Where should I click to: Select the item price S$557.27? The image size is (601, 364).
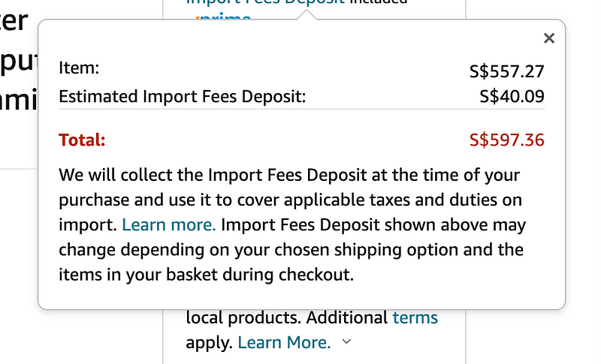coord(506,71)
